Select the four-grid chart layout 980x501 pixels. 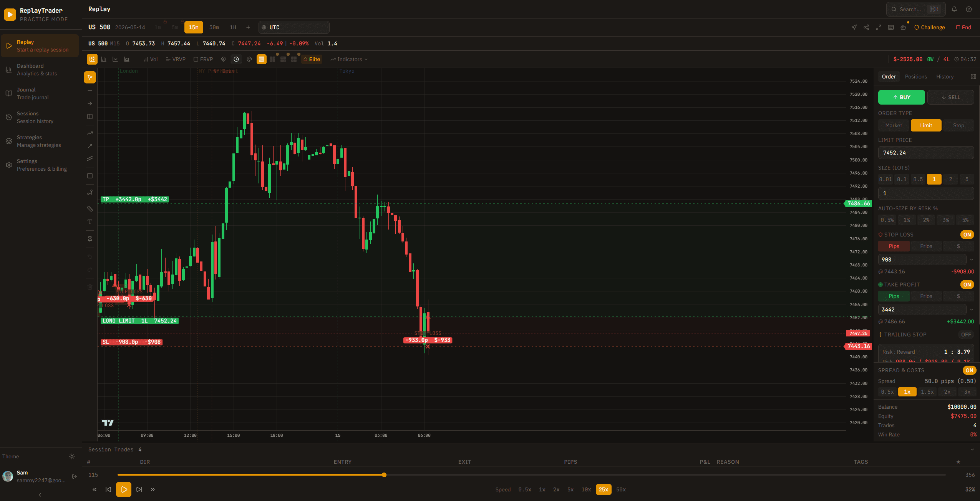[294, 59]
